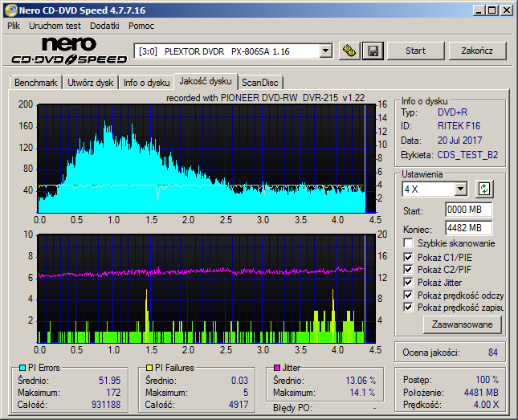Image resolution: width=518 pixels, height=420 pixels.
Task: Switch to the ScanDisc tab
Action: (259, 83)
